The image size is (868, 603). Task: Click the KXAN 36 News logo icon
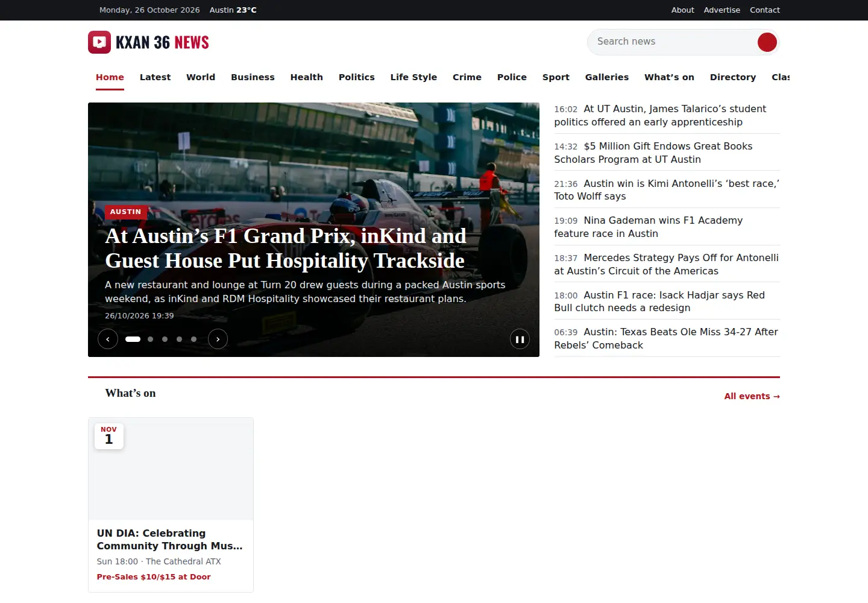coord(99,42)
